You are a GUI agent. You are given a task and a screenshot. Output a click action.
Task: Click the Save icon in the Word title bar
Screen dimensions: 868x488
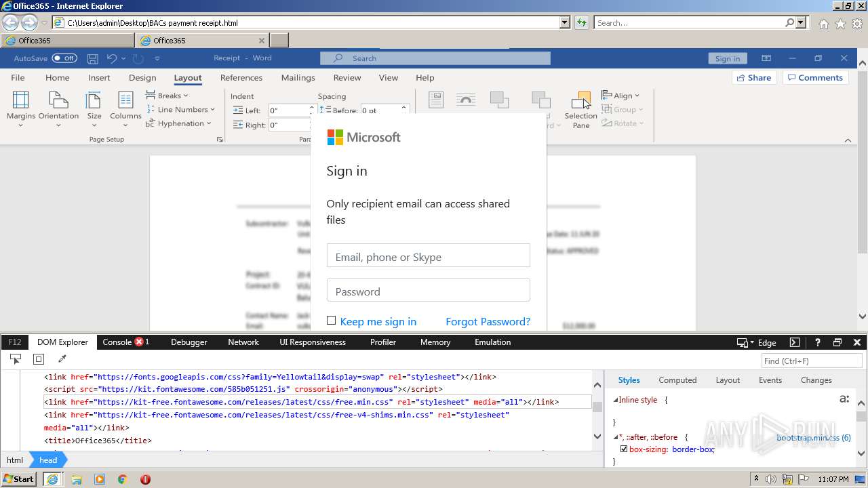[93, 58]
